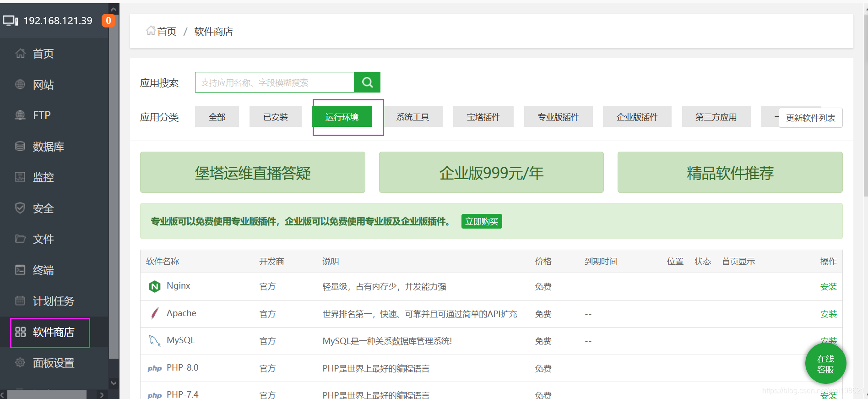Click the sidebar scroll down arrow
The height and width of the screenshot is (399, 868).
(x=114, y=383)
